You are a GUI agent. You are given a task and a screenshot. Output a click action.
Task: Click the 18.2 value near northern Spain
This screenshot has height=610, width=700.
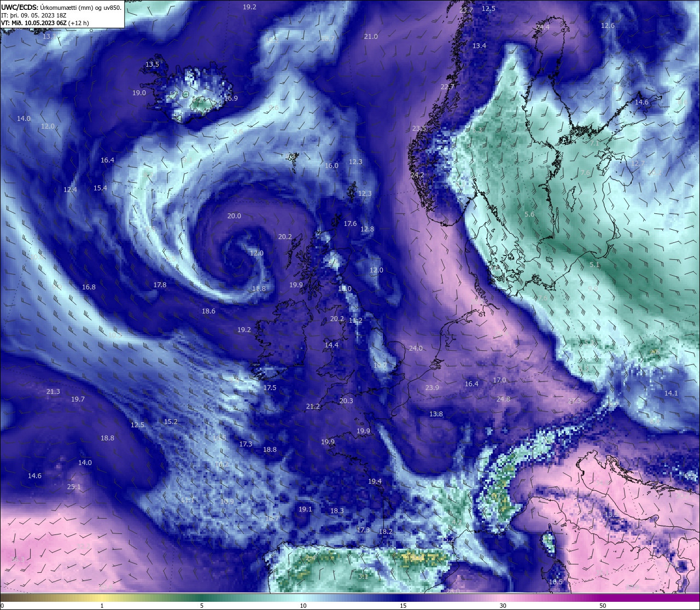tap(386, 531)
